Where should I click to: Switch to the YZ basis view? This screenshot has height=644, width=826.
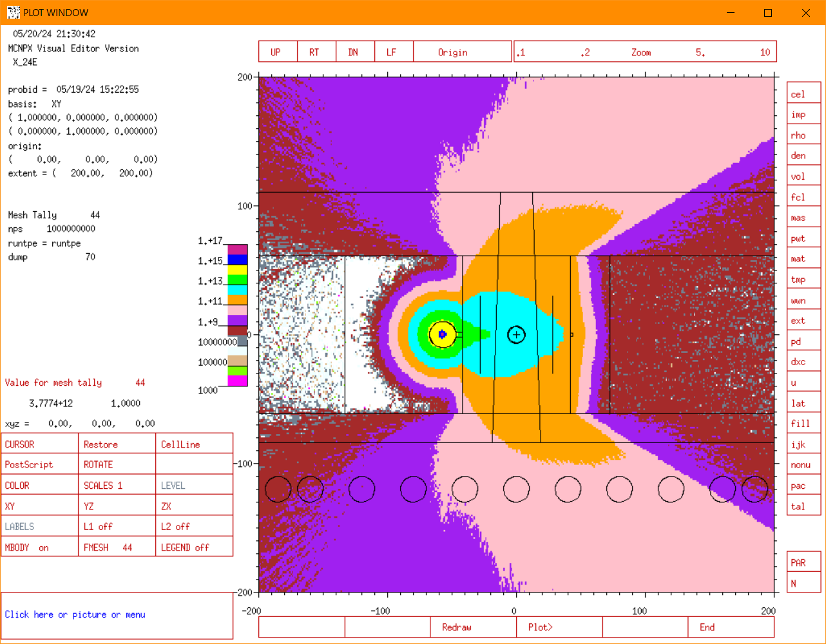point(117,506)
